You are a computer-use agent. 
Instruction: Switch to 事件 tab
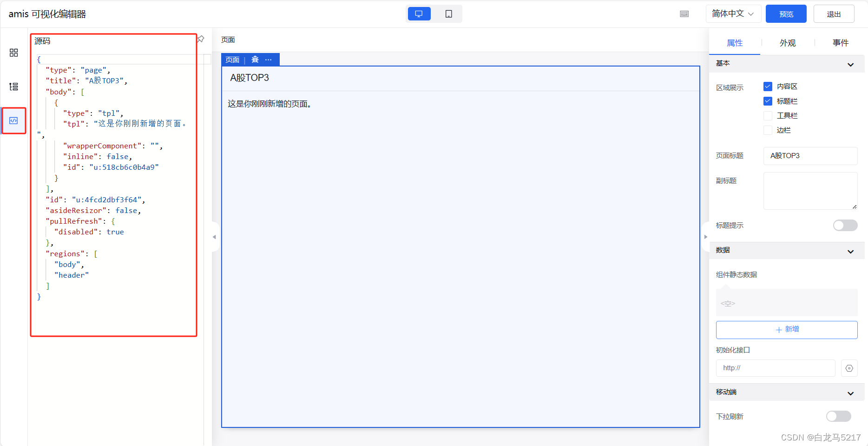(x=841, y=43)
